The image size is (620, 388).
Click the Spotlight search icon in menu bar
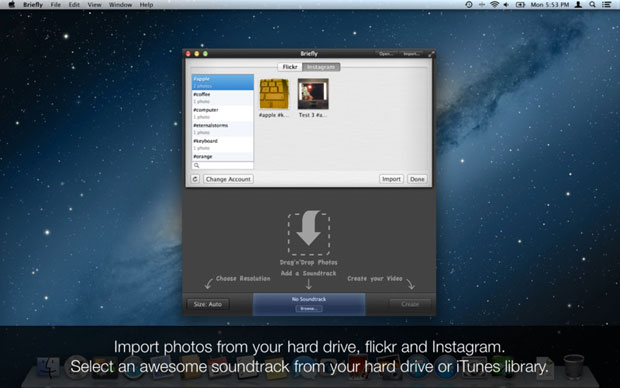point(592,5)
